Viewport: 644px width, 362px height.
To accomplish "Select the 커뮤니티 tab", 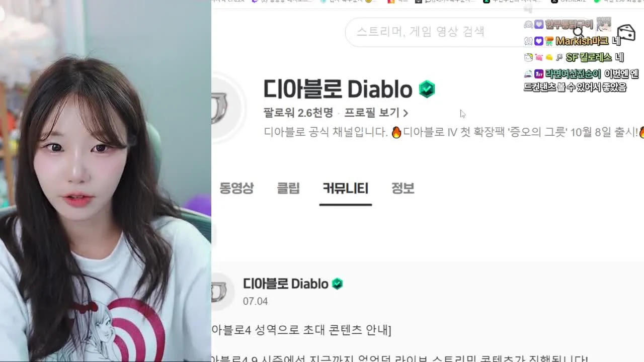I will [x=346, y=189].
